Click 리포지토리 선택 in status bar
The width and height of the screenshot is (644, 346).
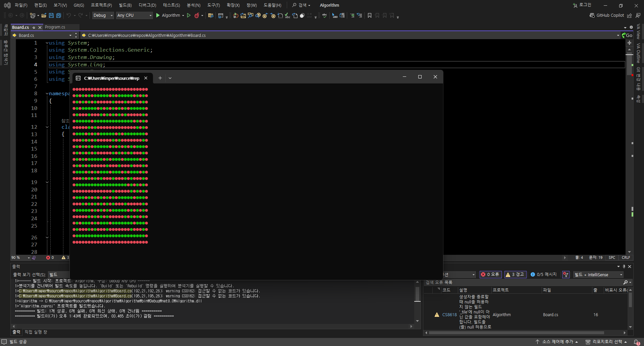(x=606, y=342)
